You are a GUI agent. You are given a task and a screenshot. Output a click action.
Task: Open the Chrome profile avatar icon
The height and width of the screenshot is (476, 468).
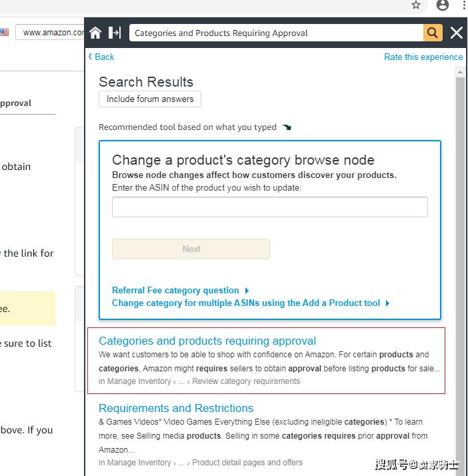point(442,5)
